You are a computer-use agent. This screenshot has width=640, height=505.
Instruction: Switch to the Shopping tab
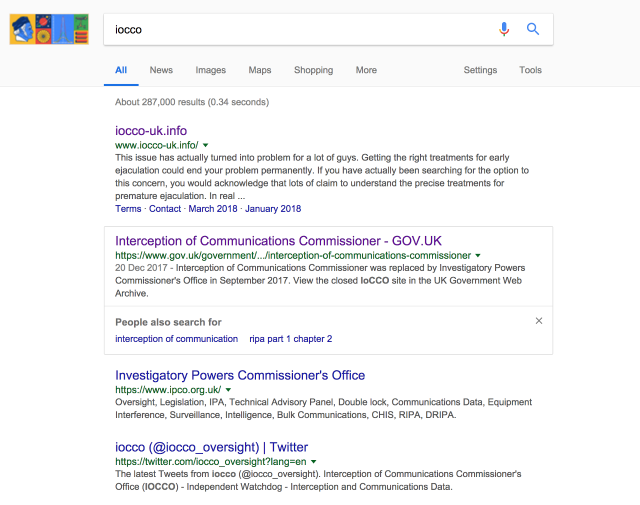313,70
